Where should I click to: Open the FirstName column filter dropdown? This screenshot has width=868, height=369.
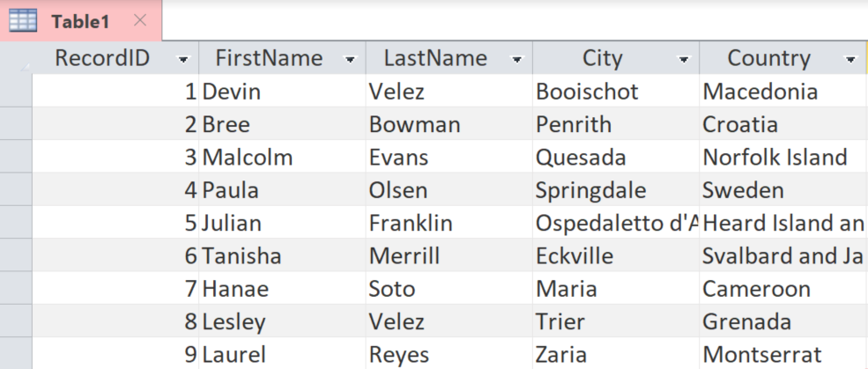click(351, 59)
